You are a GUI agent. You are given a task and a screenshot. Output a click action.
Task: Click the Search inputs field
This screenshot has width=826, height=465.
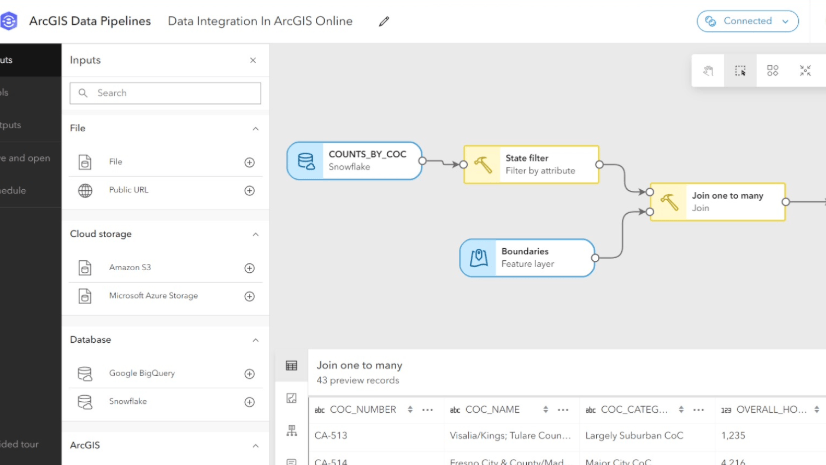coord(165,93)
